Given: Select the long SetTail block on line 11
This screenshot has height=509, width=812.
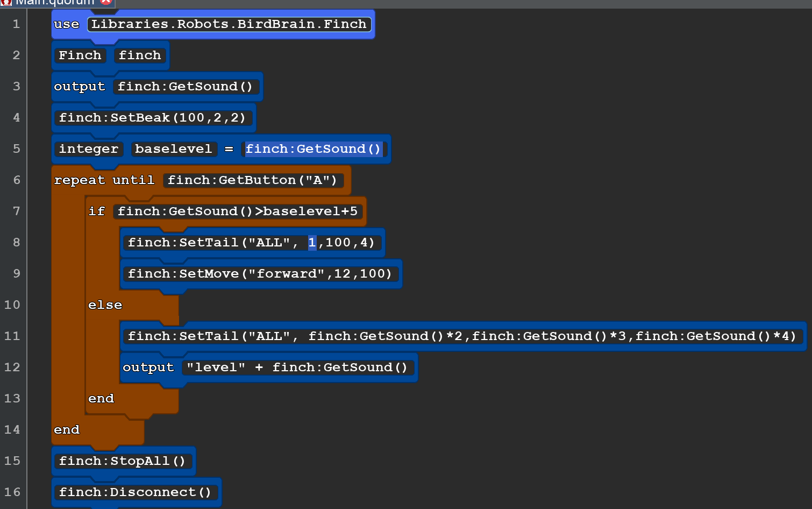Looking at the screenshot, I should (462, 336).
